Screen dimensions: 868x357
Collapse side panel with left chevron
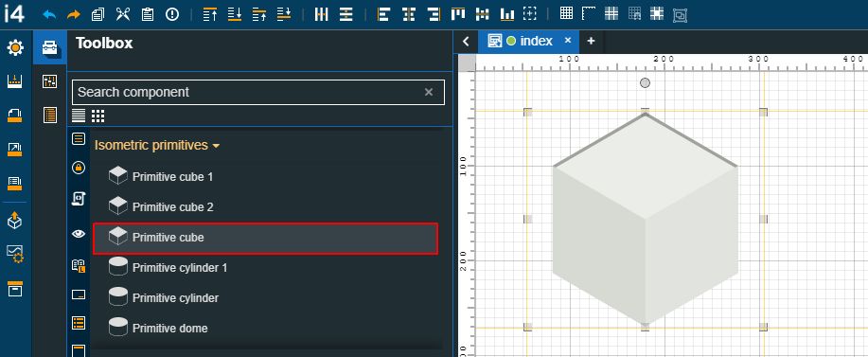[466, 42]
